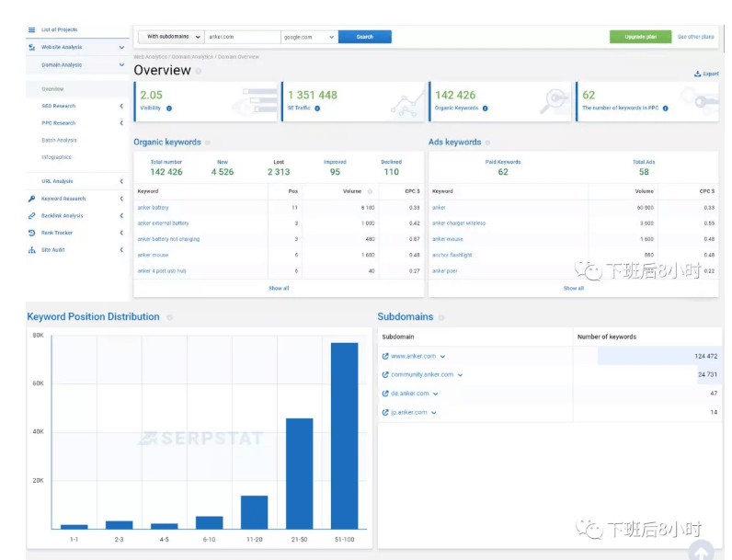This screenshot has width=732, height=560.
Task: Expand the SEO Research sidebar section
Action: coord(121,107)
